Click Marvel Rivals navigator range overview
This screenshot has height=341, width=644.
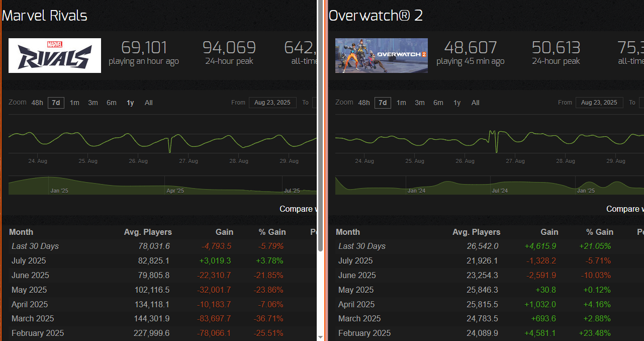coord(163,185)
